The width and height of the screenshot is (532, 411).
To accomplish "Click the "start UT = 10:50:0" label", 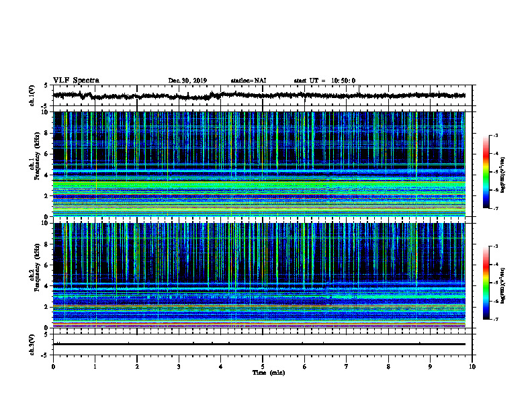I will click(x=324, y=81).
